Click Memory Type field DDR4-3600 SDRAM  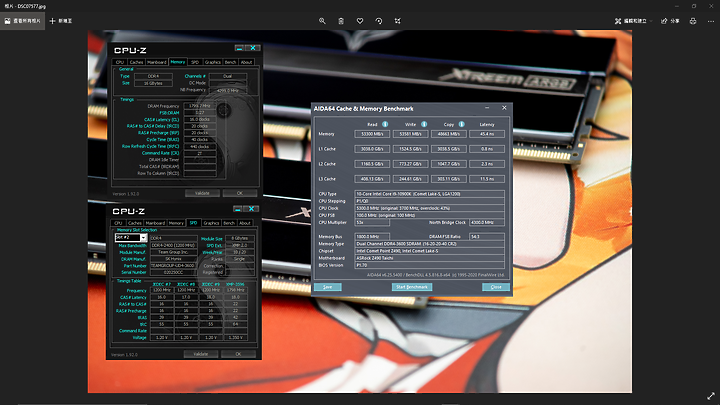[429, 244]
